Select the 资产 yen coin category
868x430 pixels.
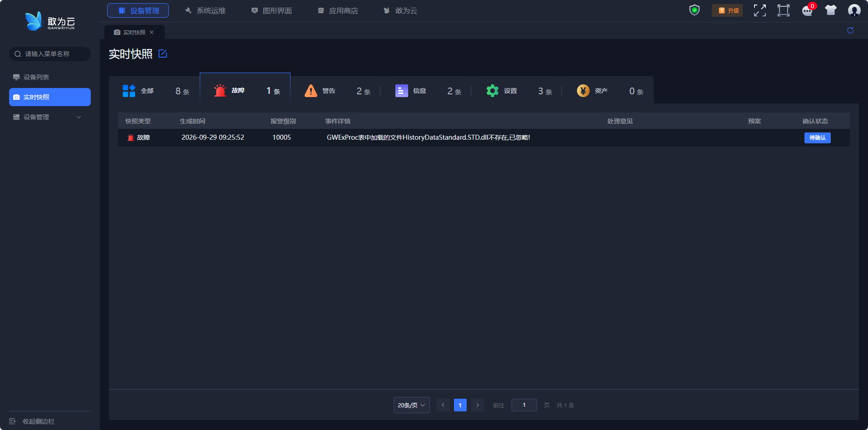[583, 91]
